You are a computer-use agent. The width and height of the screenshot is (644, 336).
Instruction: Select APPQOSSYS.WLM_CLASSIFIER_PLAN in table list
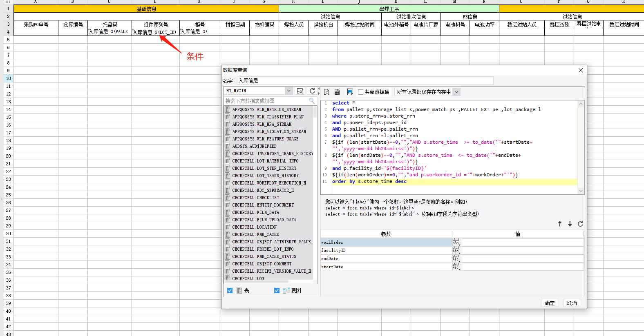coord(268,117)
